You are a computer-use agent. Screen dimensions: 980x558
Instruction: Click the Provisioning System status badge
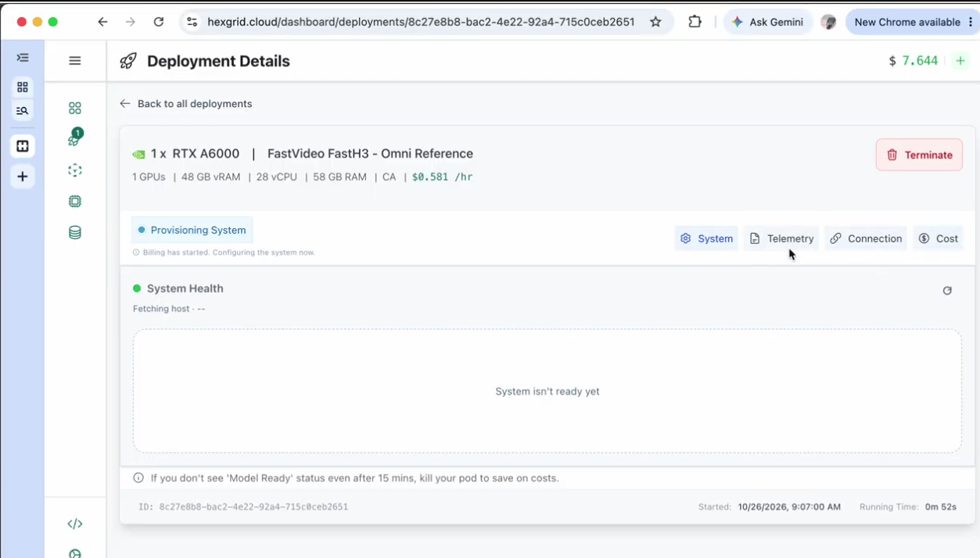[x=192, y=230]
